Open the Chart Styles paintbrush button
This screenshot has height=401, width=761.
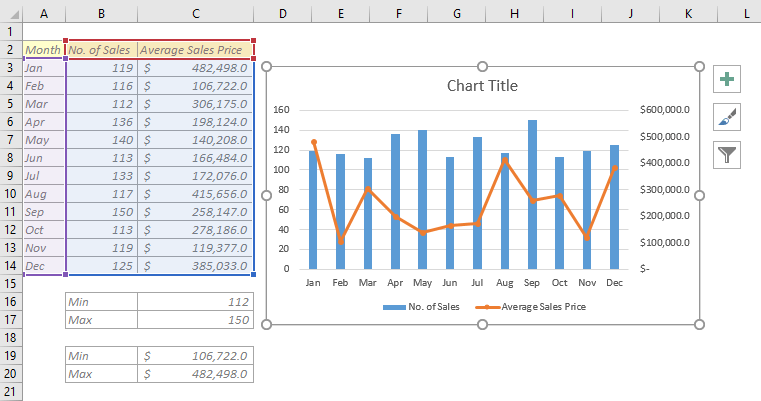click(x=726, y=117)
